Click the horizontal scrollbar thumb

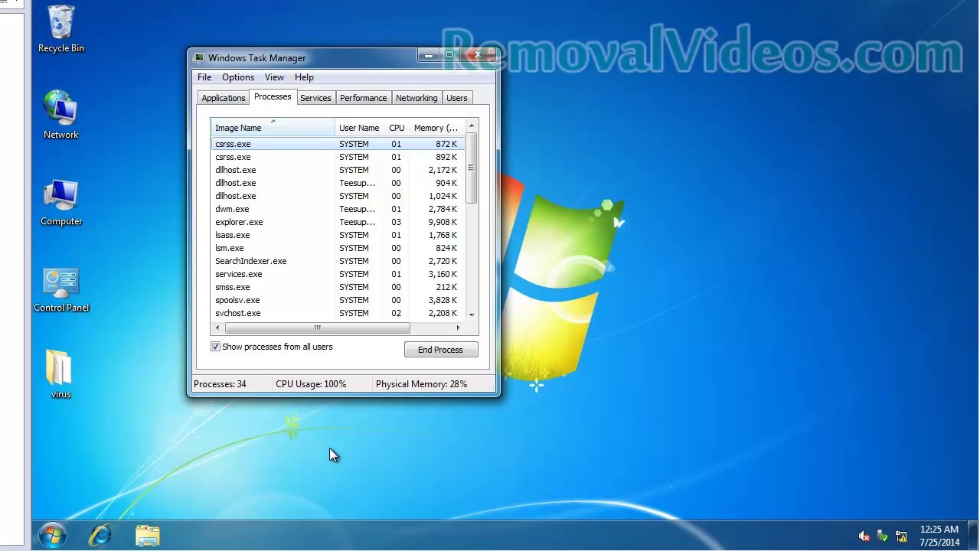(317, 328)
